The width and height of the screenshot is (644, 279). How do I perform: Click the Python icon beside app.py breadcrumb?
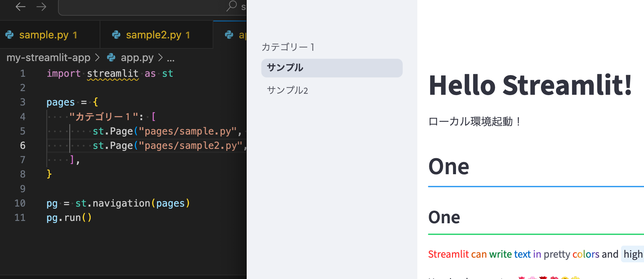point(111,58)
